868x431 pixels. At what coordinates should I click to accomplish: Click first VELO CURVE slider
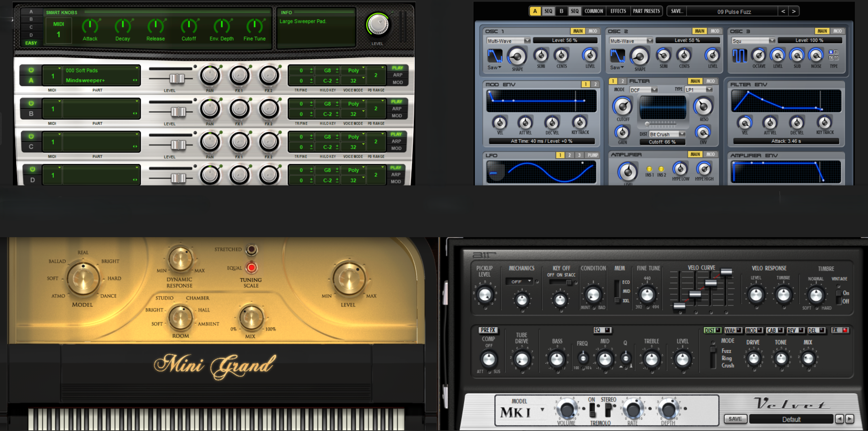pyautogui.click(x=679, y=306)
